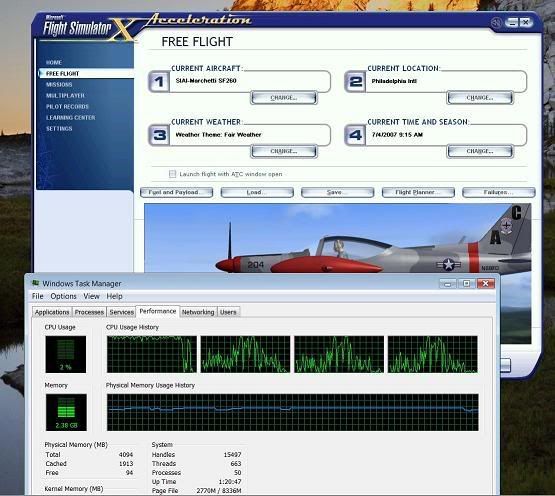This screenshot has width=555, height=496.
Task: Click the number 3 weather step icon
Action: pos(159,135)
